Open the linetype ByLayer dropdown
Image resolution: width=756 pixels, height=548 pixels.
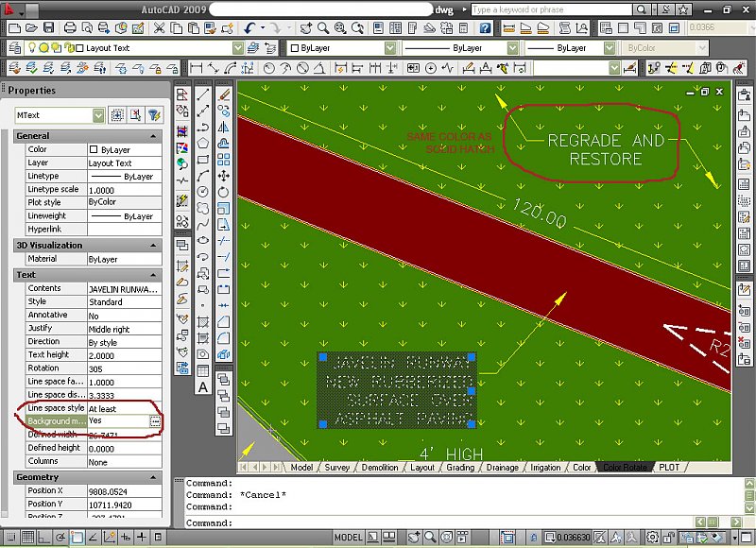point(512,48)
